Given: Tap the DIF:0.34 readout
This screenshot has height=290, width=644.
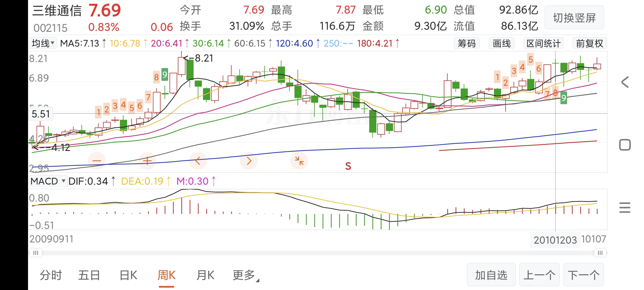Looking at the screenshot, I should coord(88,181).
